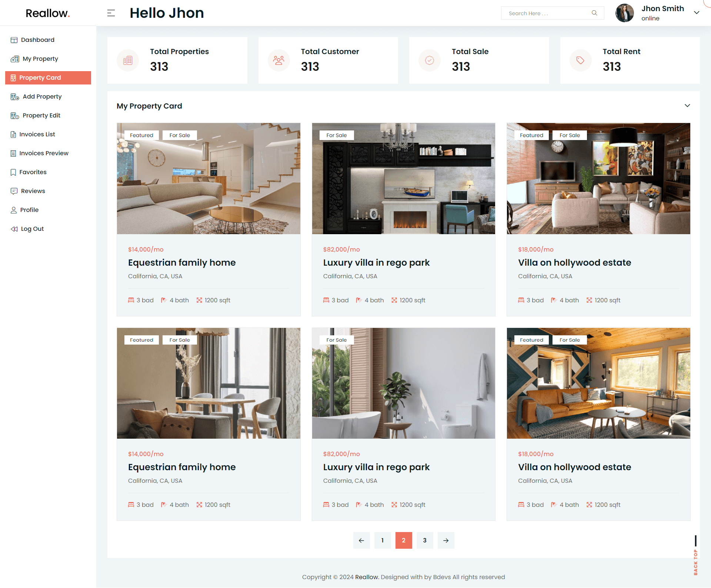Open the Add Property menu item
Image resolution: width=711 pixels, height=588 pixels.
pyautogui.click(x=42, y=96)
